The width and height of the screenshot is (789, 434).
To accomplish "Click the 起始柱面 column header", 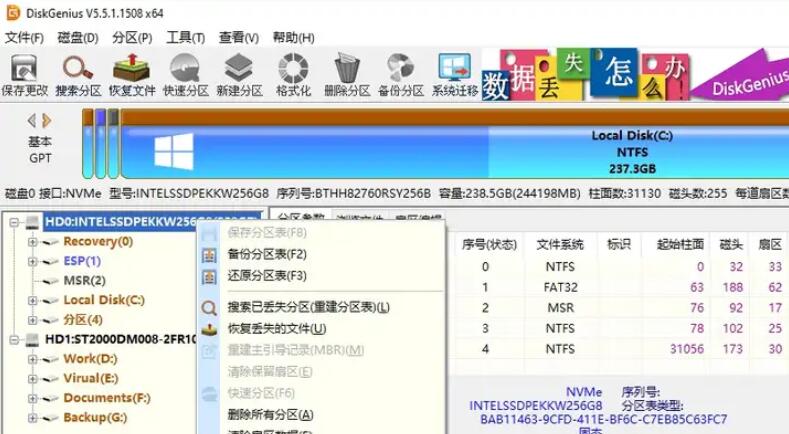I will (x=680, y=245).
